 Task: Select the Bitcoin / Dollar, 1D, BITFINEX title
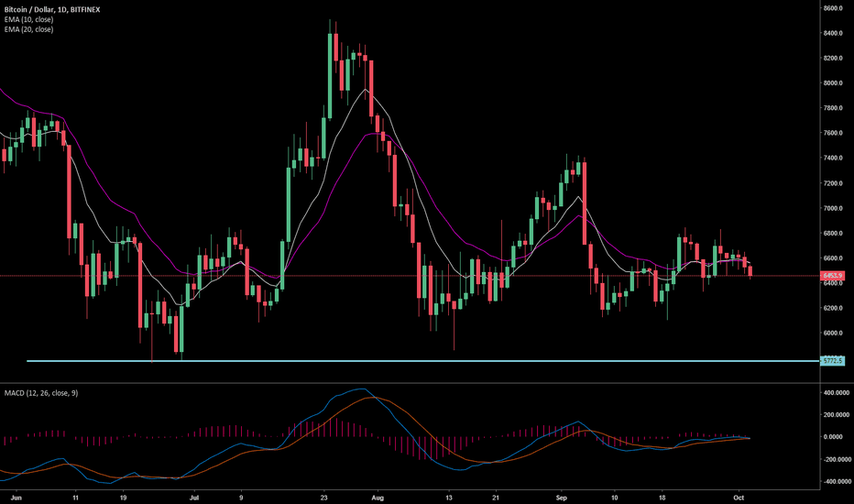(x=52, y=9)
